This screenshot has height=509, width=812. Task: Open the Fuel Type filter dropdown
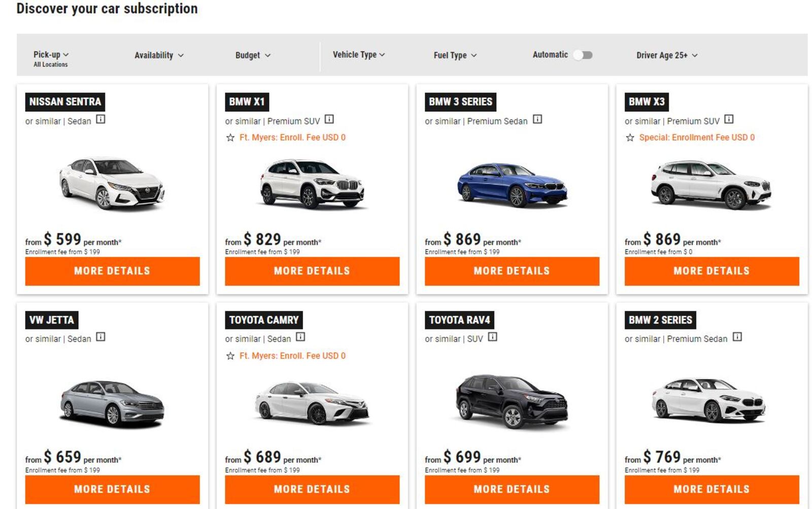[x=454, y=55]
